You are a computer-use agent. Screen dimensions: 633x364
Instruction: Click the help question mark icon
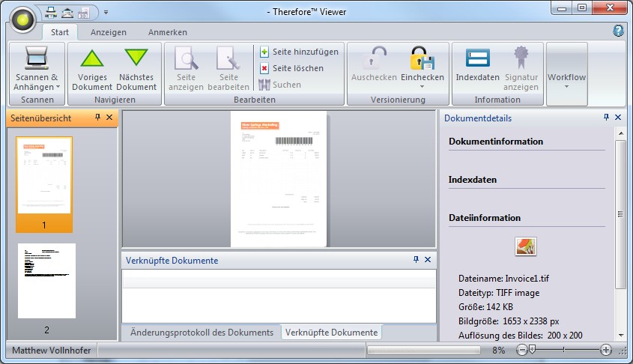618,31
